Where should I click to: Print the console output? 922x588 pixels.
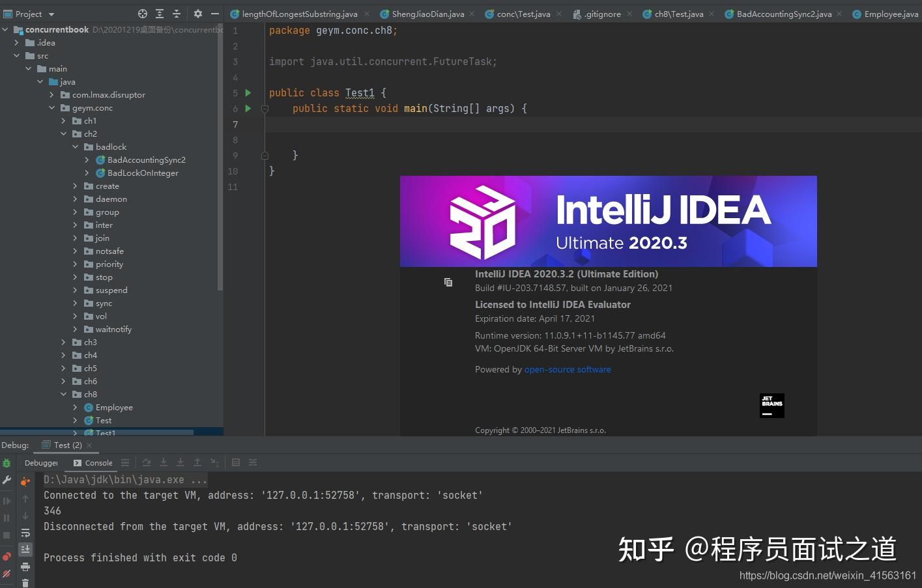pos(25,567)
